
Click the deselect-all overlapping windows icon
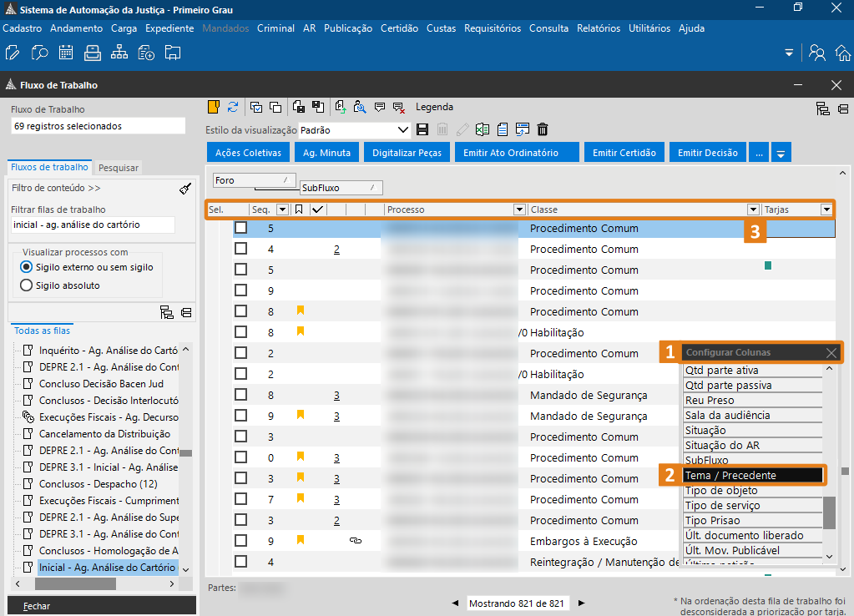tap(275, 108)
